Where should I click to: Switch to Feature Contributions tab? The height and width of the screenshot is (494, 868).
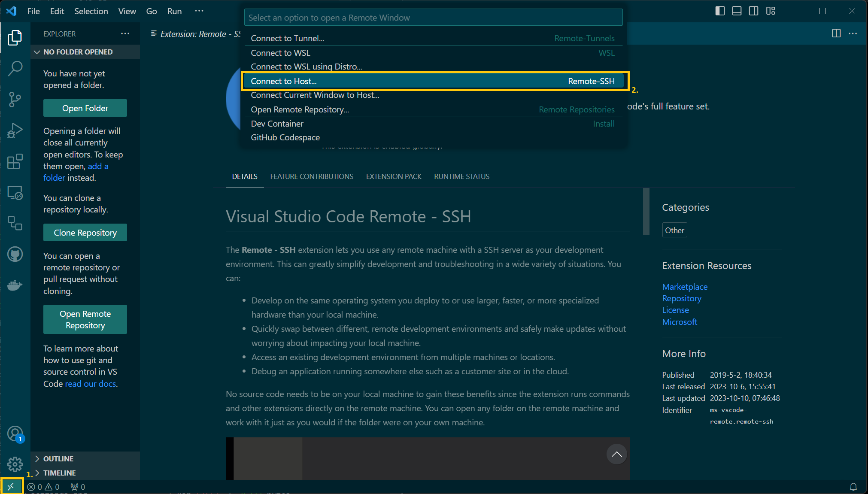(312, 176)
